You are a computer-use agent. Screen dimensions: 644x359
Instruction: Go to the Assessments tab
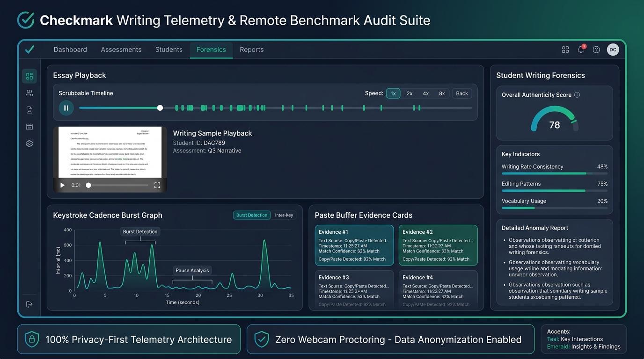(121, 50)
